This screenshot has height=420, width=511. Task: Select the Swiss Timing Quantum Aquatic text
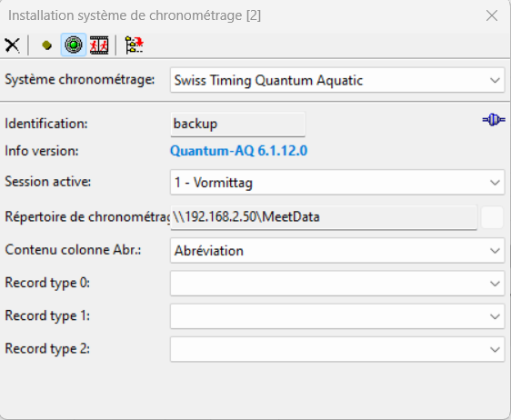click(x=268, y=81)
